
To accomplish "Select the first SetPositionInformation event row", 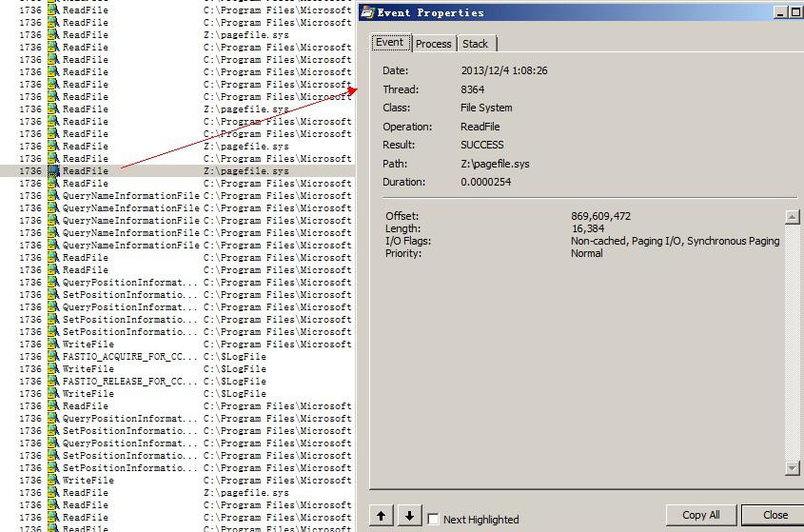I will pos(177,294).
